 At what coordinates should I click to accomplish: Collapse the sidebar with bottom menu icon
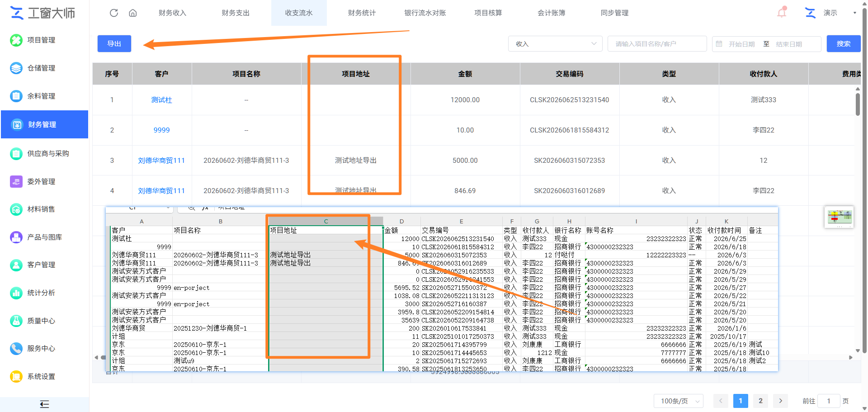pos(44,404)
